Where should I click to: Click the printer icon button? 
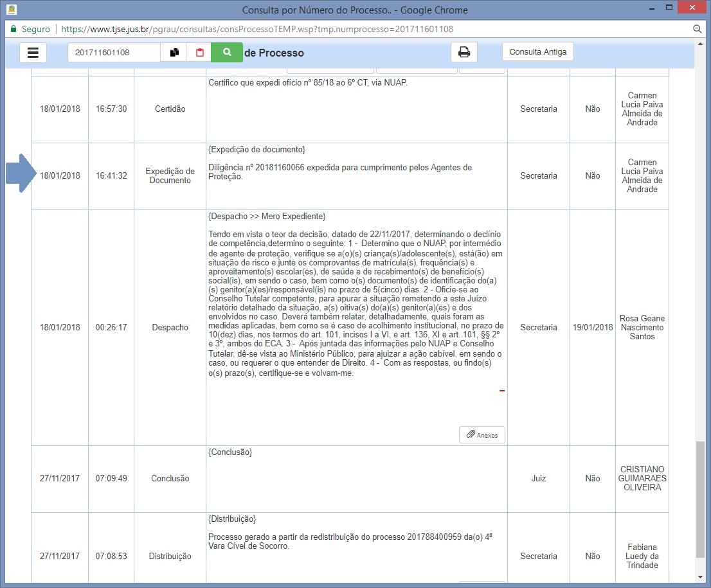[464, 53]
